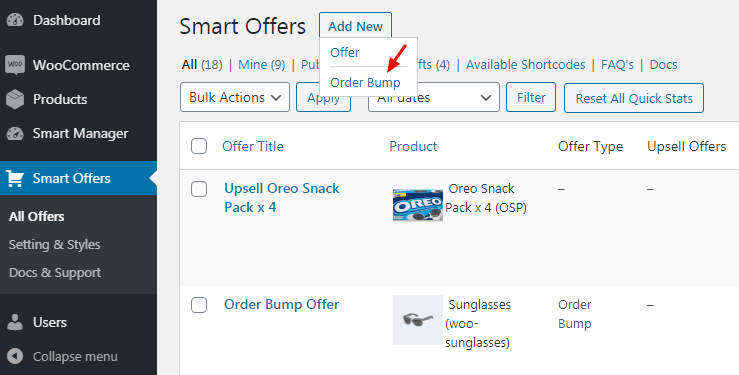Check the Order Bump Offer row checkbox

point(199,305)
